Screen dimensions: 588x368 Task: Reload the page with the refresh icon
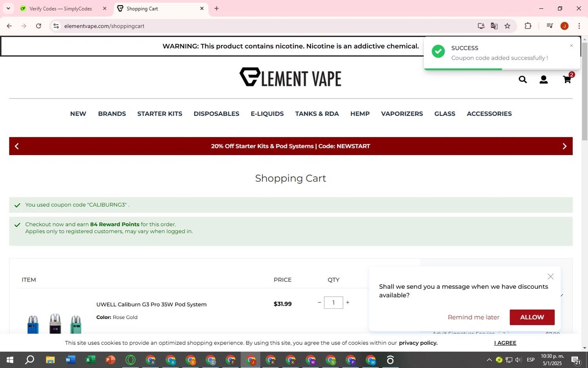pos(38,26)
